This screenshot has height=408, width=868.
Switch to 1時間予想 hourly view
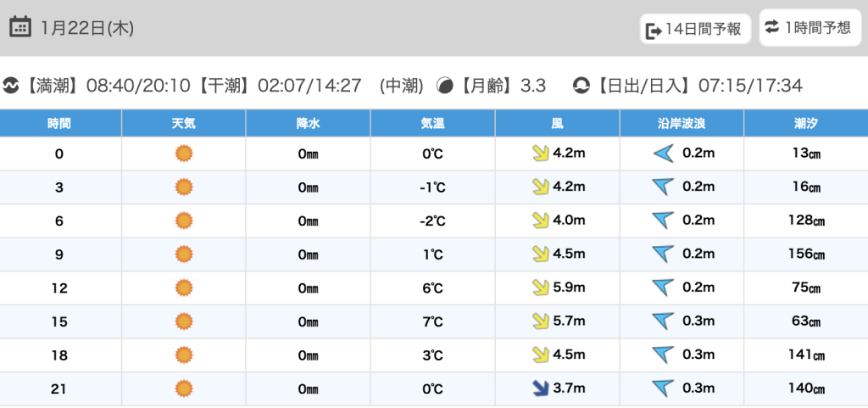pos(808,28)
